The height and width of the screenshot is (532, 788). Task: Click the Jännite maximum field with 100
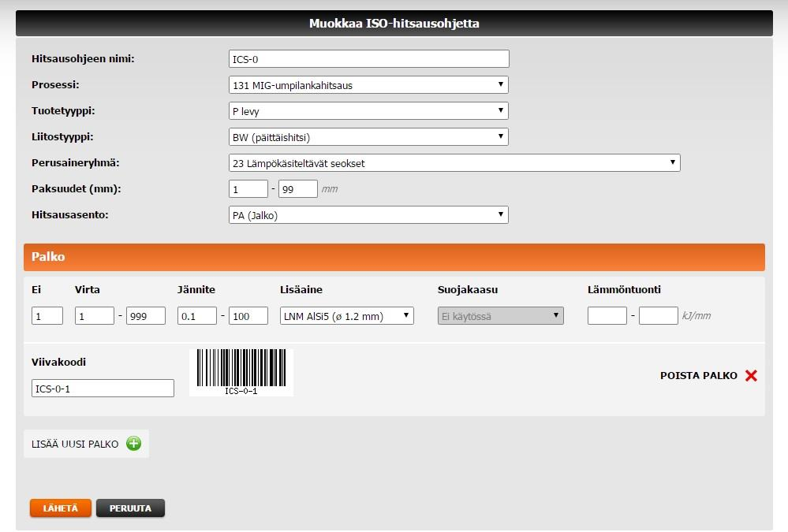[248, 316]
